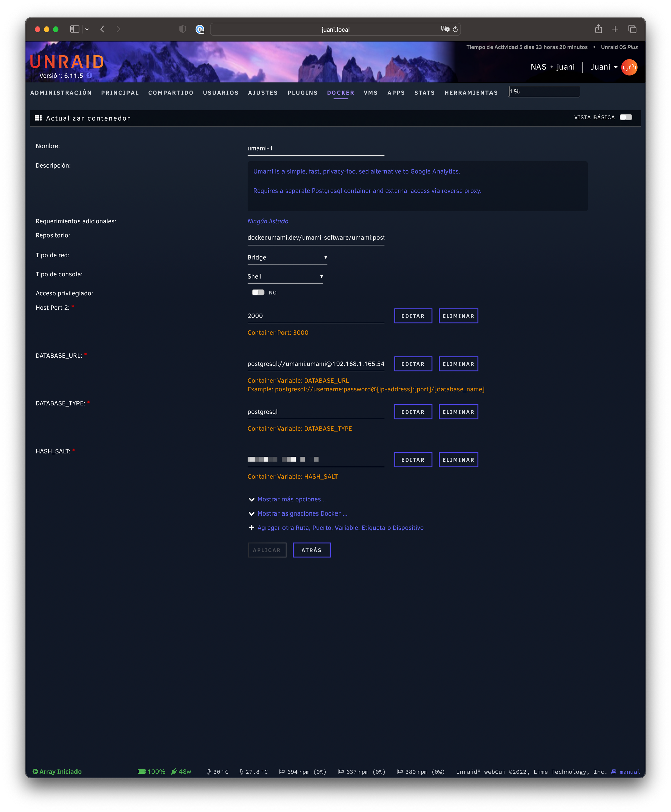Reload the page with the refresh icon
Viewport: 671px width, 812px height.
coord(455,29)
